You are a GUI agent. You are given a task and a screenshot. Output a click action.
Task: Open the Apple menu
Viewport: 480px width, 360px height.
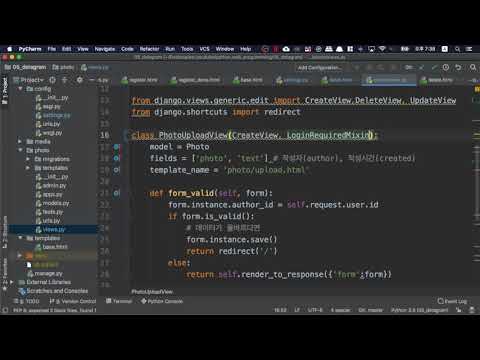tap(10, 49)
